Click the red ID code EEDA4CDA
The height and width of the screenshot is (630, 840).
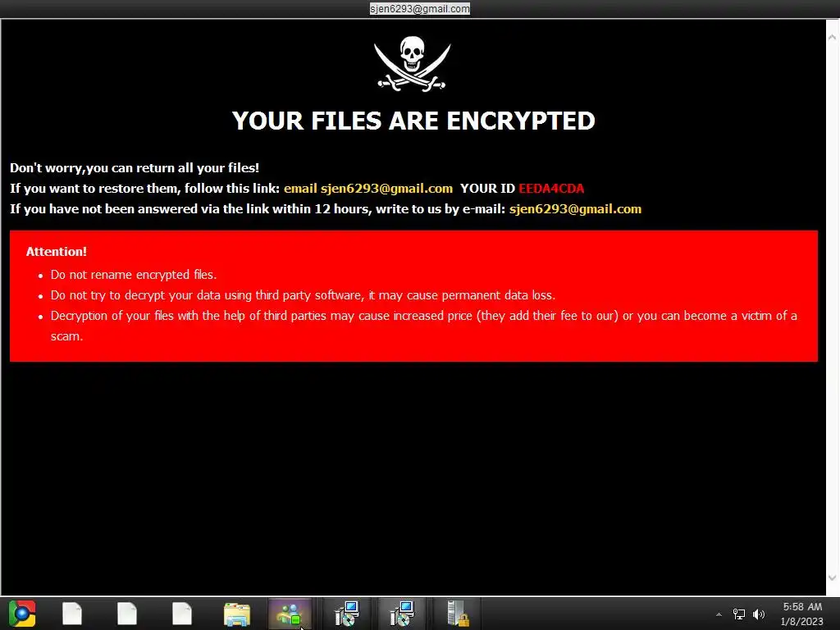pyautogui.click(x=551, y=189)
